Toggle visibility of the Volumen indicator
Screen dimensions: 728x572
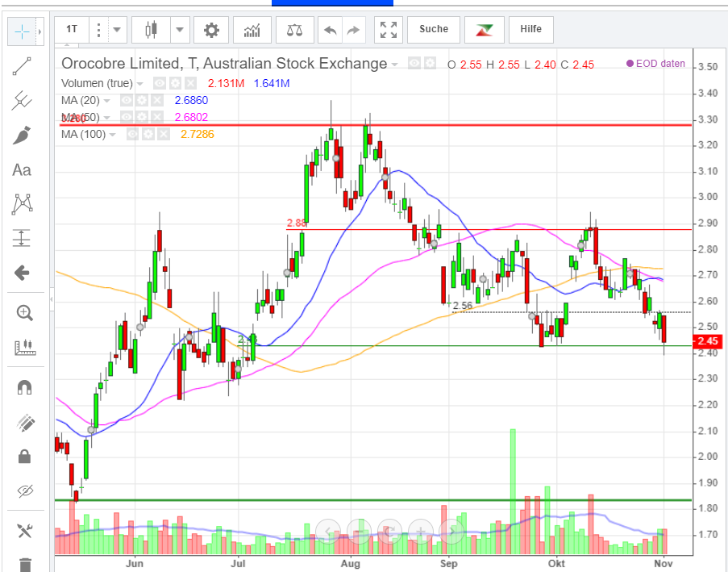160,82
